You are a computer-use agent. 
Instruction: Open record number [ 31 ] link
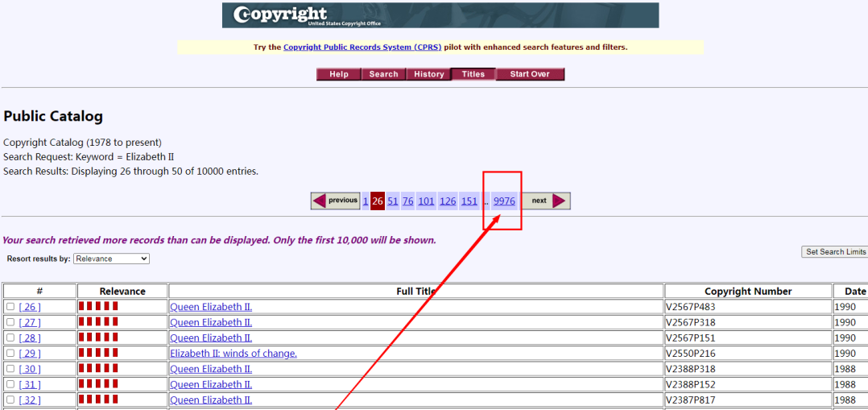(30, 384)
